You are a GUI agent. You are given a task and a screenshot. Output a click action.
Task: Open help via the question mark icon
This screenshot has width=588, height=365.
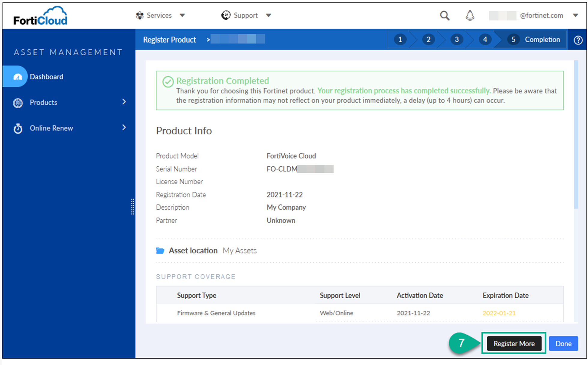point(578,40)
